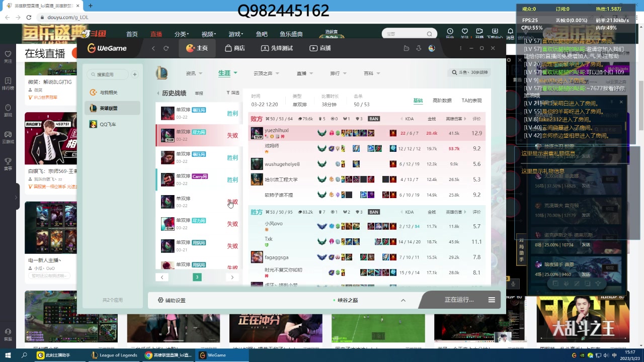Open 赛事 trophy icon in Douyu sidebar
This screenshot has height=362, width=644.
pos(8,164)
